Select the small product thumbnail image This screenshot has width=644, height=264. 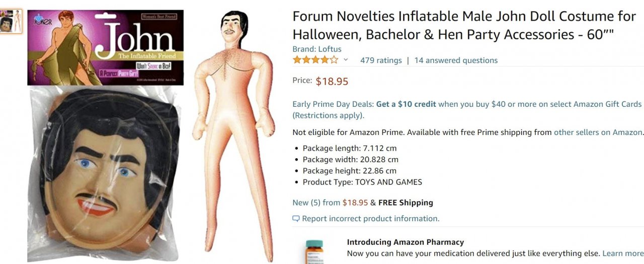click(x=11, y=22)
